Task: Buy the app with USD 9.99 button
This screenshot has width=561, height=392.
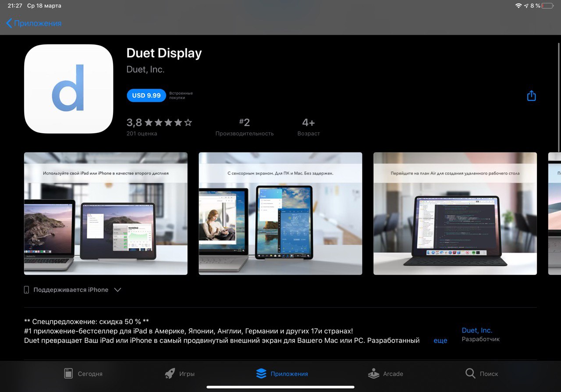Action: click(x=146, y=95)
